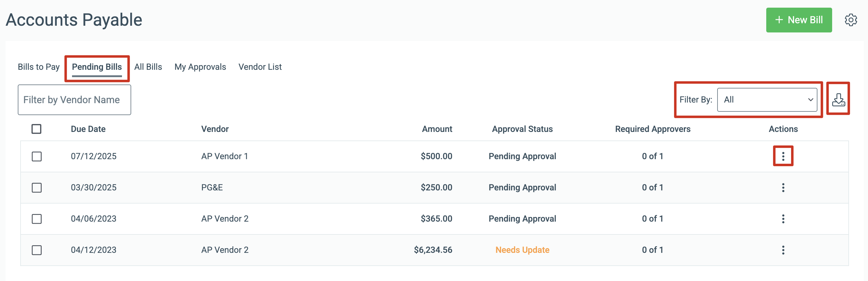Focus the Filter by Vendor Name field
The height and width of the screenshot is (281, 868).
(74, 99)
